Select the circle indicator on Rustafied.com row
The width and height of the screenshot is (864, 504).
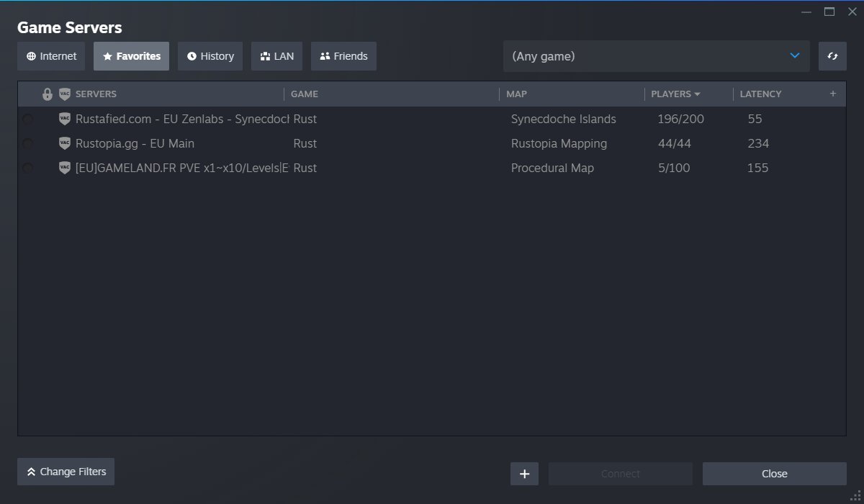27,119
